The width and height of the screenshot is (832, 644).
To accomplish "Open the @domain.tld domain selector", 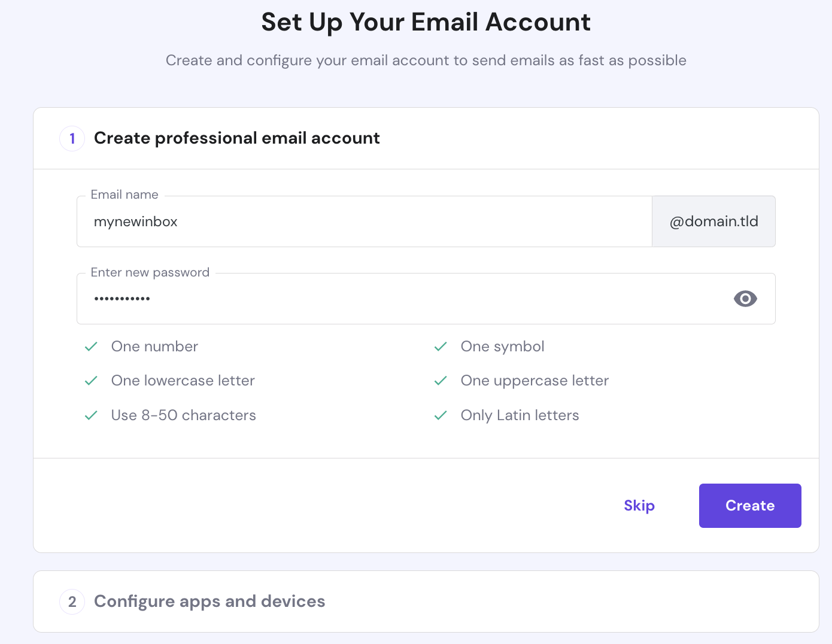I will [713, 221].
